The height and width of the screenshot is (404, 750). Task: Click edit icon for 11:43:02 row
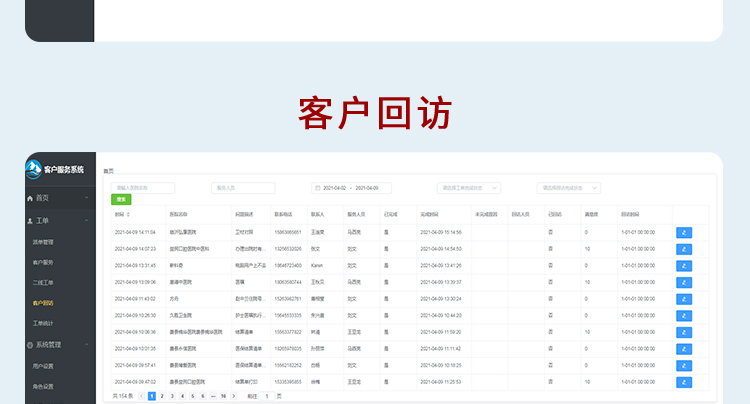pos(684,298)
